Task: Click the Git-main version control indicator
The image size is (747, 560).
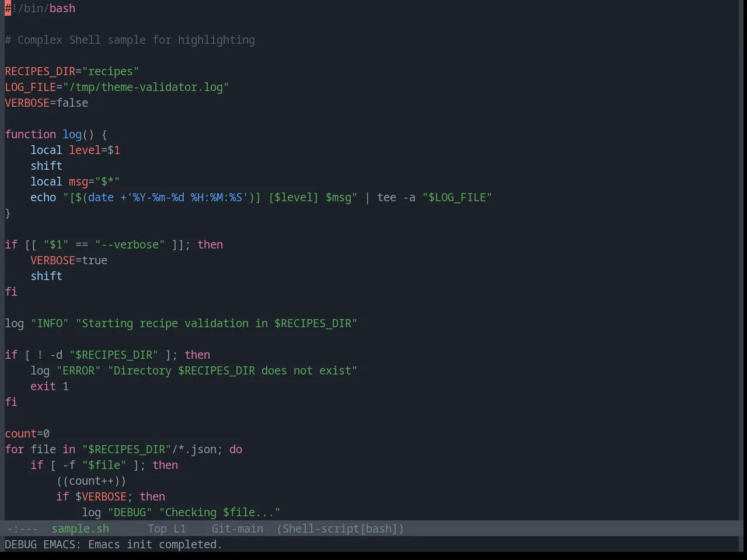Action: pos(237,528)
